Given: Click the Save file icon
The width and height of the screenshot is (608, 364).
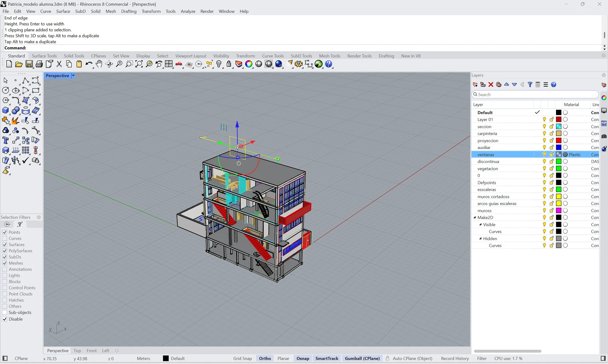Looking at the screenshot, I should [29, 64].
